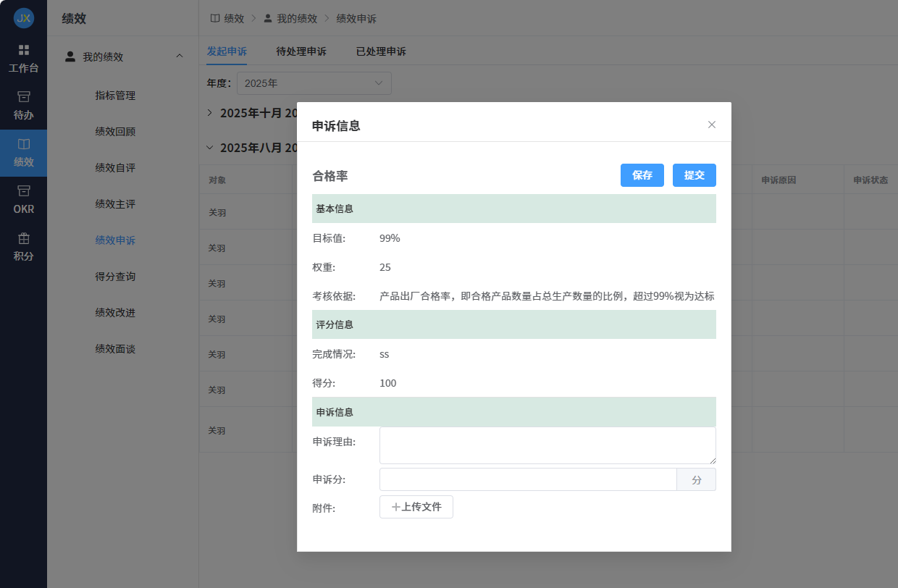Select the 绩效 book icon in sidebar
The image size is (898, 588).
23,144
